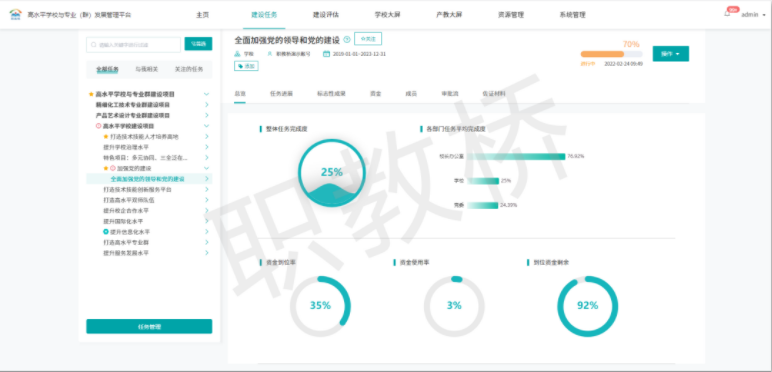772x372 pixels.
Task: Open the notification bell with 99+ badge
Action: point(727,14)
